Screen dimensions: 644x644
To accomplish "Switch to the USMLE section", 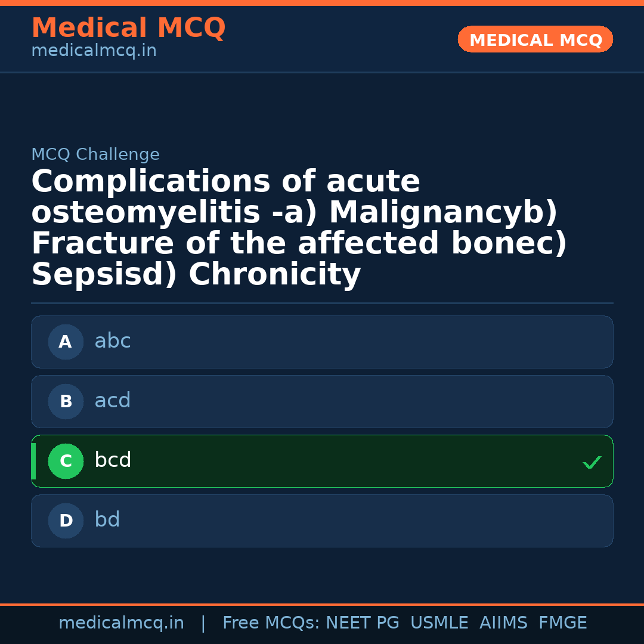I will click(439, 622).
